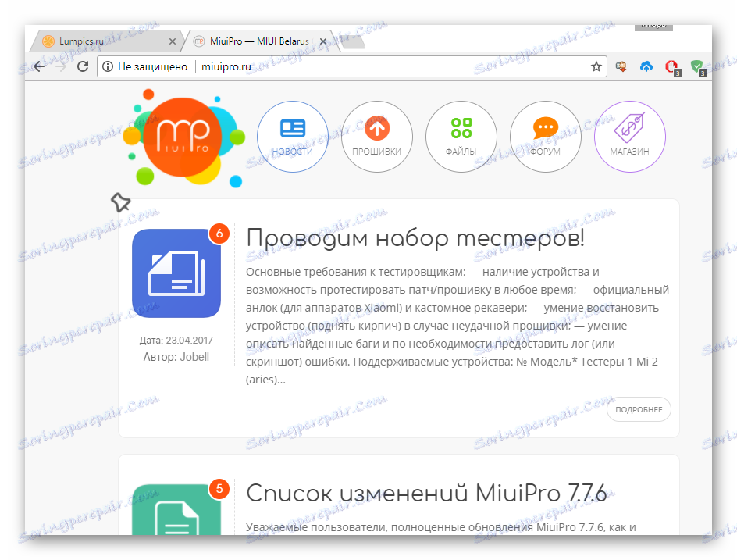Click the 'Не защищено' security label
This screenshot has height=560, width=737.
[152, 66]
